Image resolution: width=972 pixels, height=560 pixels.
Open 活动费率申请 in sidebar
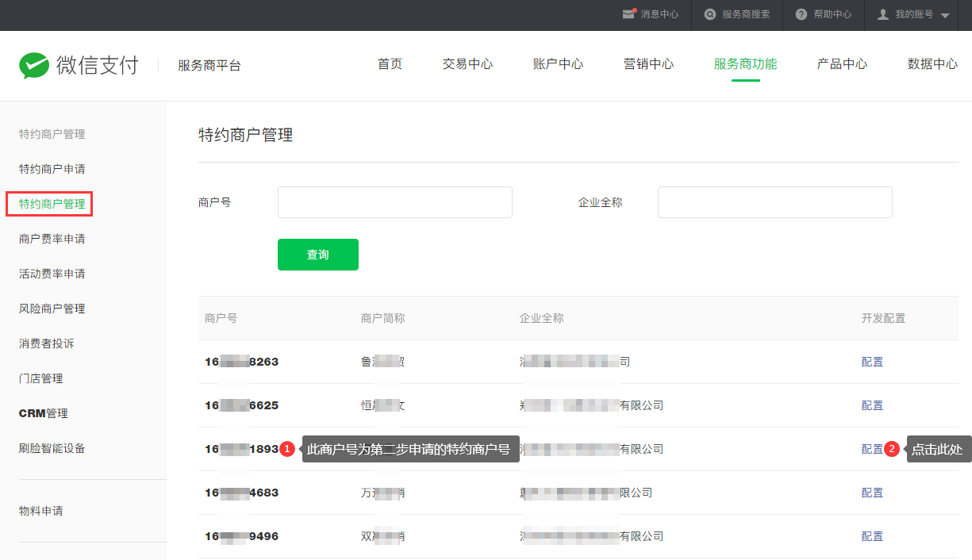[x=52, y=274]
